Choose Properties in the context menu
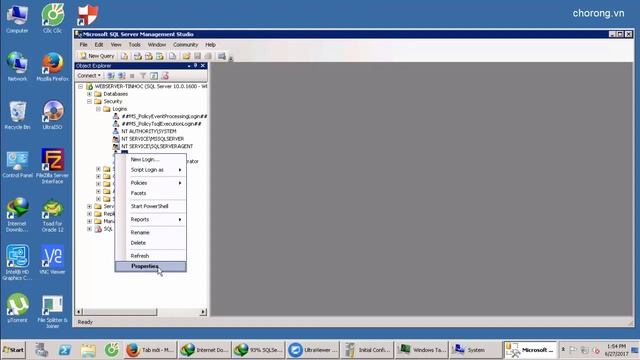 [x=151, y=267]
